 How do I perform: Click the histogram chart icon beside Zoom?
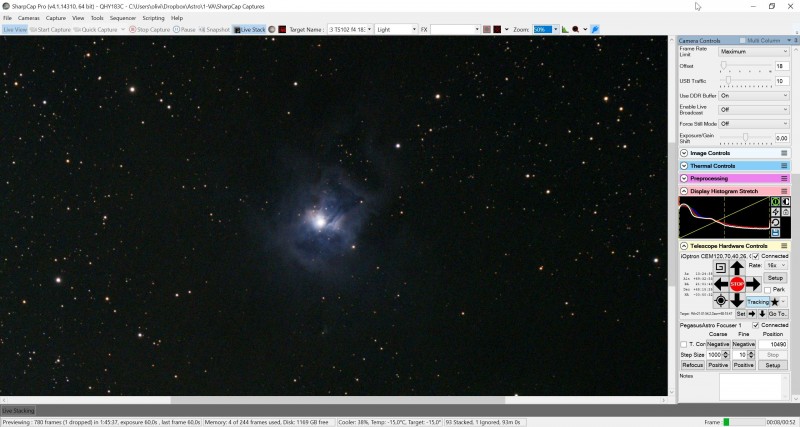click(565, 30)
